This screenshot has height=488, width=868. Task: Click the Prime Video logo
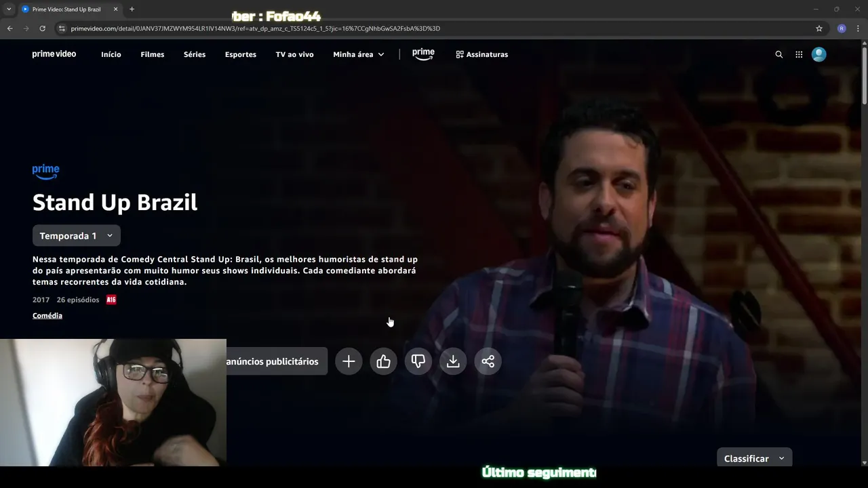54,54
